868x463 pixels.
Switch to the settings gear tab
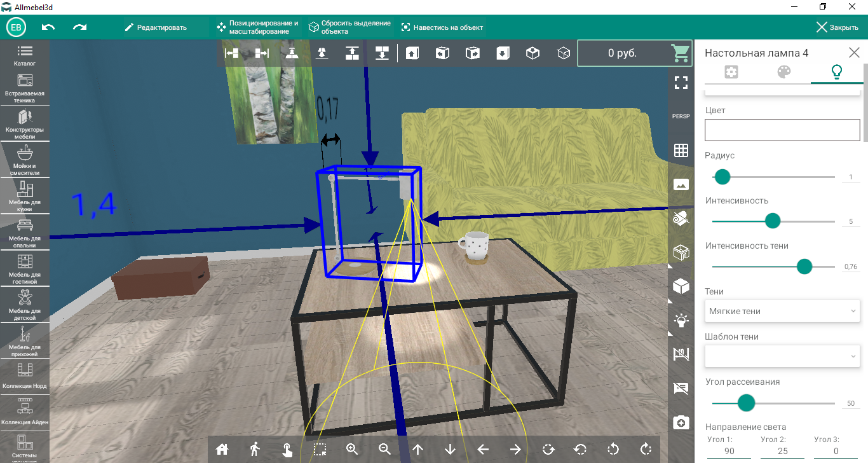point(731,72)
